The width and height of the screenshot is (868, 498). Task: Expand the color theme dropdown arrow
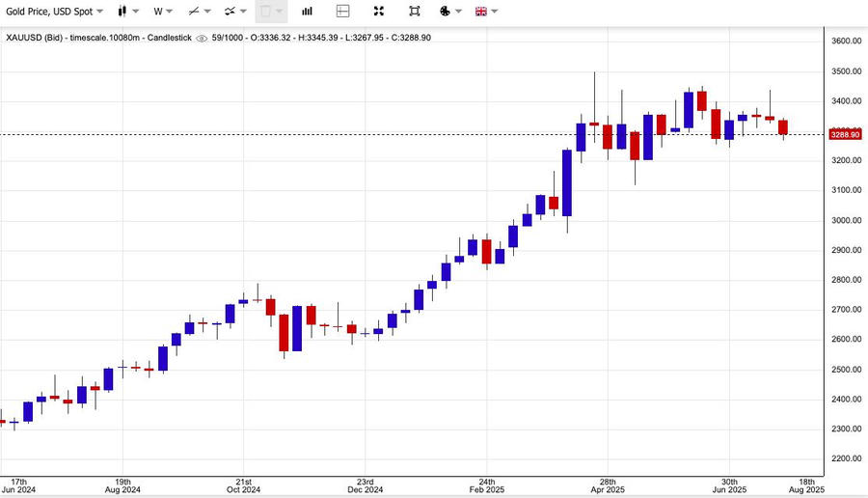(x=459, y=12)
